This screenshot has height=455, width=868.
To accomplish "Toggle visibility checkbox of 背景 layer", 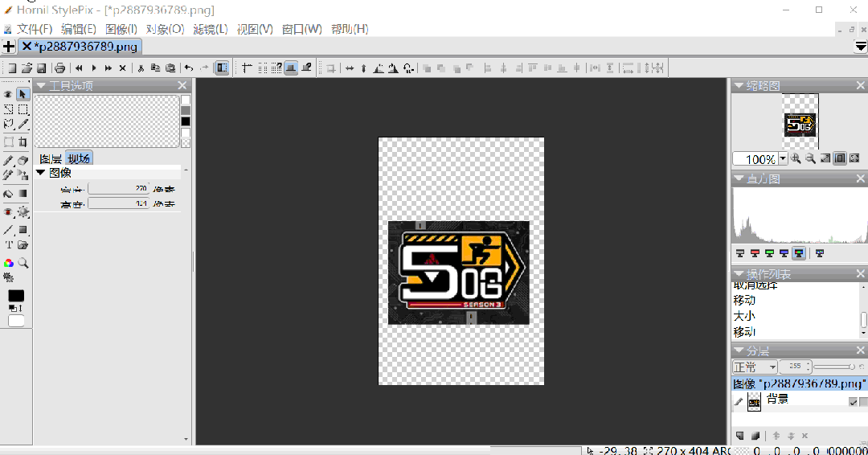I will pos(853,402).
